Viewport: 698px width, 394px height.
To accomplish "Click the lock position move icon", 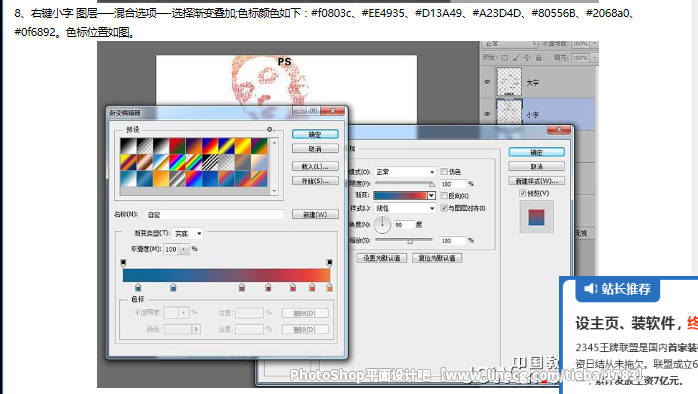I will pos(527,58).
